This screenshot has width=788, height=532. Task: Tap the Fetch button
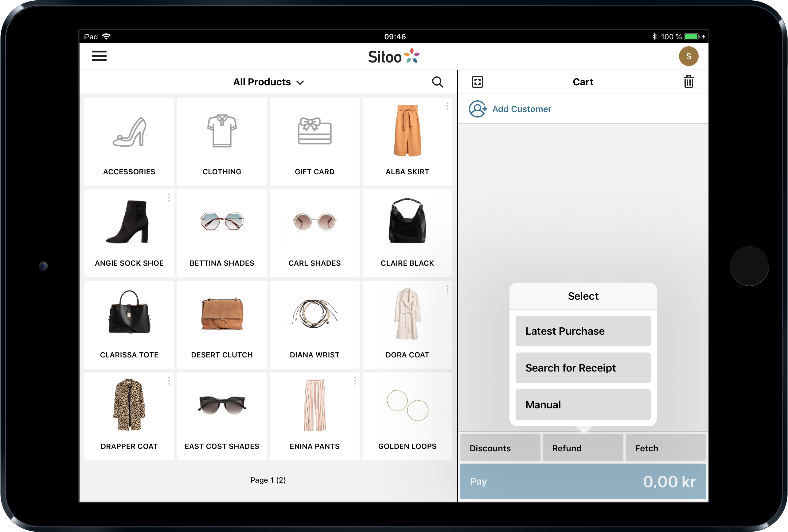pos(665,448)
